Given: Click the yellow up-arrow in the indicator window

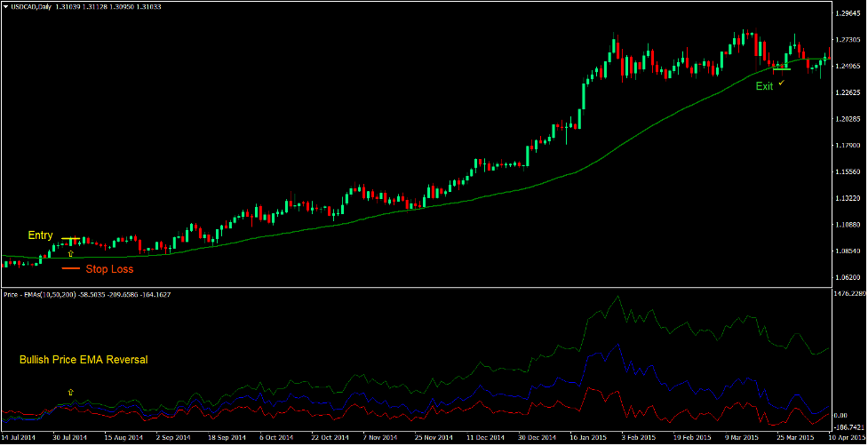Looking at the screenshot, I should point(70,392).
